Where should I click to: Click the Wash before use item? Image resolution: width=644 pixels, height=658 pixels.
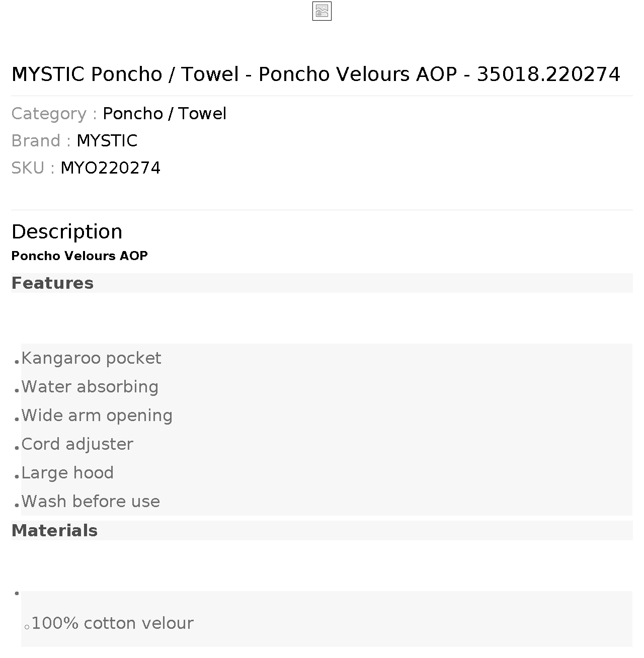coord(91,502)
